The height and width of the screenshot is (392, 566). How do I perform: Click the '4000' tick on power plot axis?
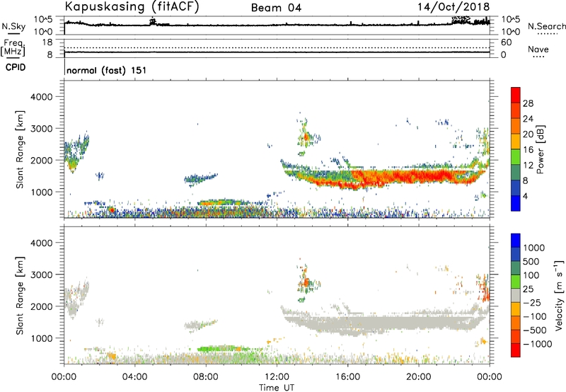pos(41,97)
